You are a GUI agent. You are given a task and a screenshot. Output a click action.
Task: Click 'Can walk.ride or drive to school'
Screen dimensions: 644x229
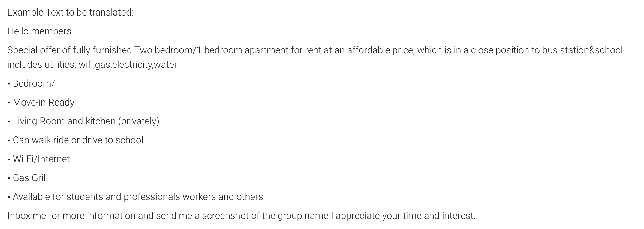(x=75, y=140)
